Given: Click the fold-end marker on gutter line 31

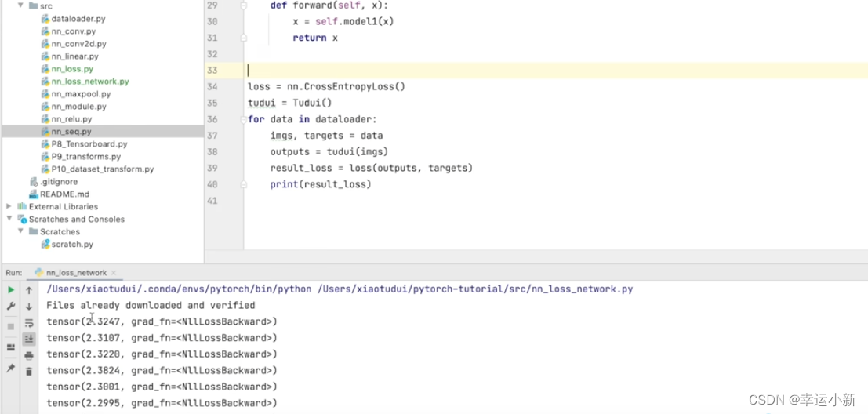Looking at the screenshot, I should (243, 38).
